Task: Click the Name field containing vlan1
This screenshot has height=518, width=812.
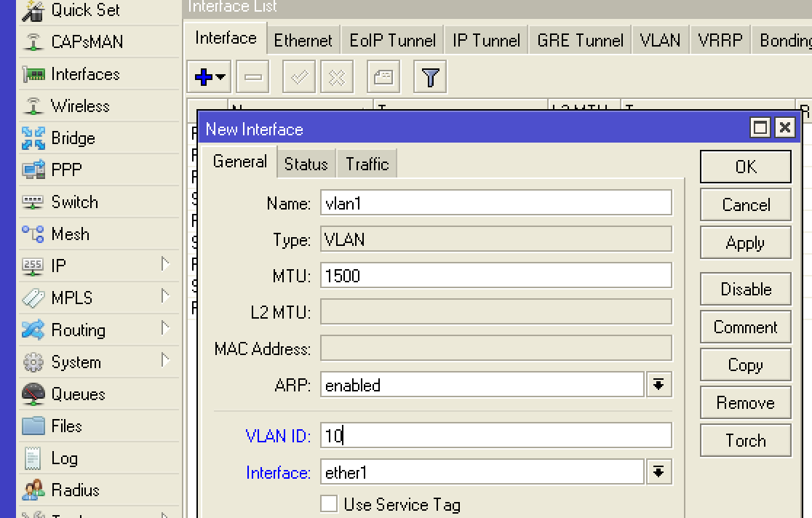Action: pyautogui.click(x=496, y=202)
